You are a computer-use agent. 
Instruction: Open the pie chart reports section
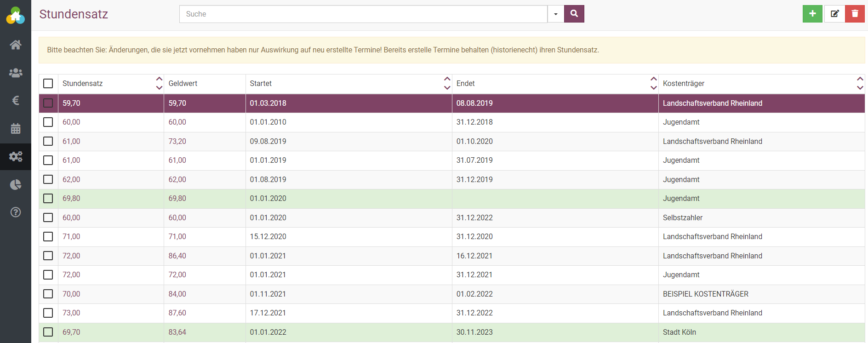coord(16,185)
